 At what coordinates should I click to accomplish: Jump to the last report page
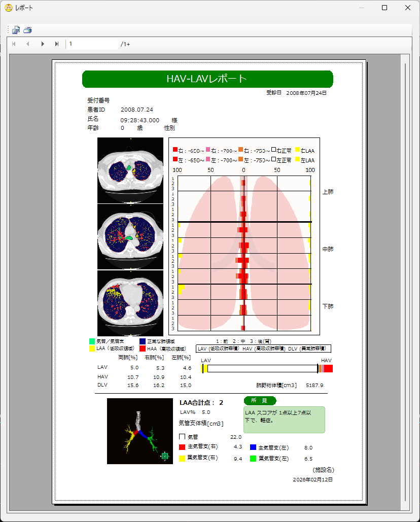(57, 44)
